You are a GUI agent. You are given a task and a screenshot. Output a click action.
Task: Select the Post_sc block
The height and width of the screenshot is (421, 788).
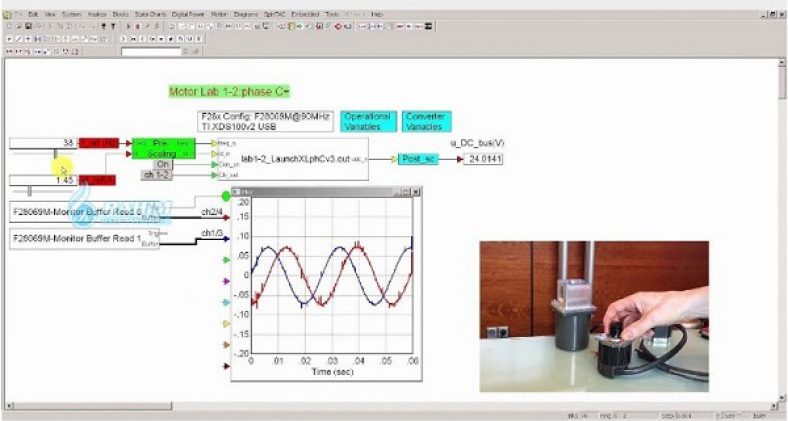[418, 159]
